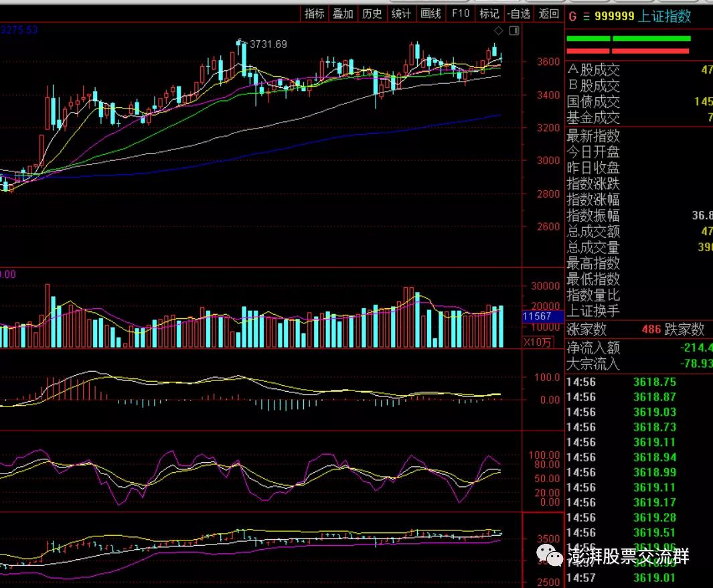713x588 pixels.
Task: Click the 统计 statistics toolbar item
Action: click(x=401, y=13)
